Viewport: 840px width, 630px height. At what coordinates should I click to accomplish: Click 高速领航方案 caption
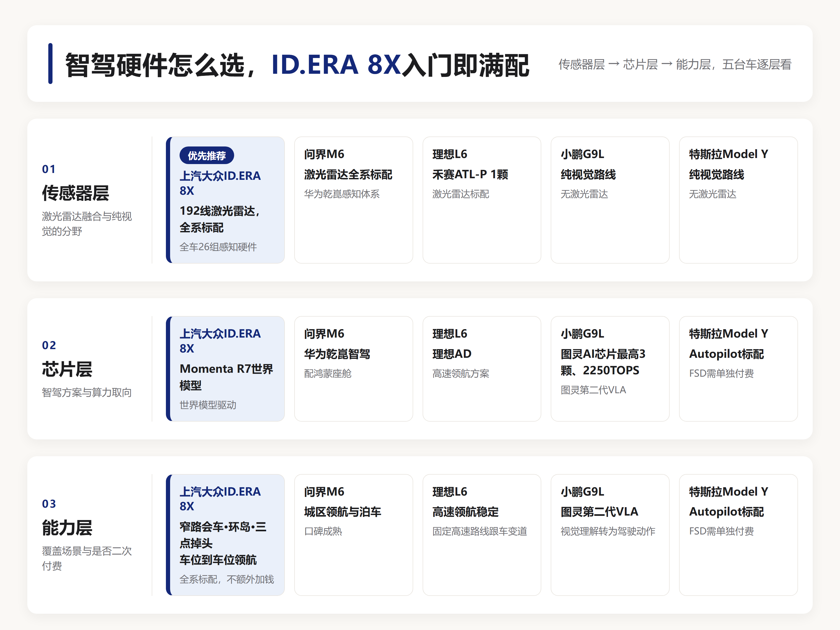pyautogui.click(x=461, y=374)
